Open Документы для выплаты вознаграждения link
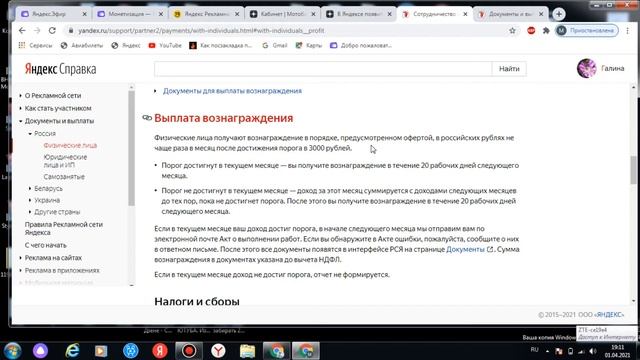The image size is (640, 360). click(x=232, y=91)
